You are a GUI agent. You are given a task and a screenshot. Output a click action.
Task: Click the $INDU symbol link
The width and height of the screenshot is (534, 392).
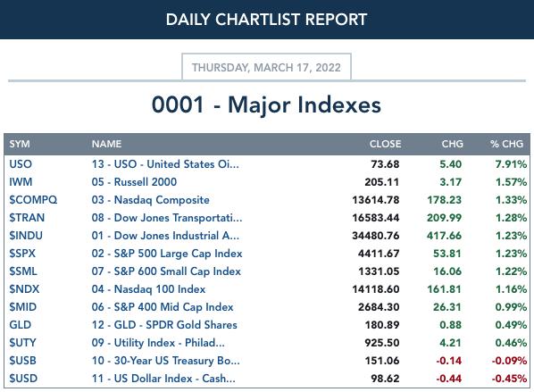pos(26,236)
